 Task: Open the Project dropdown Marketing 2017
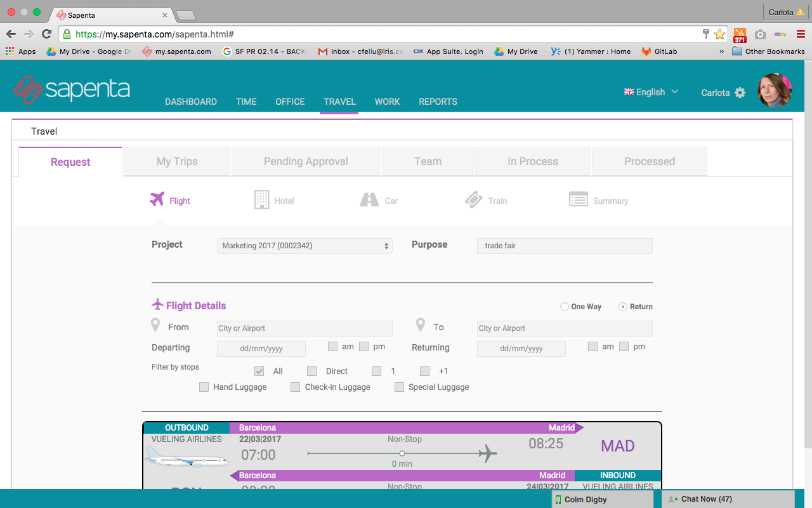[304, 246]
